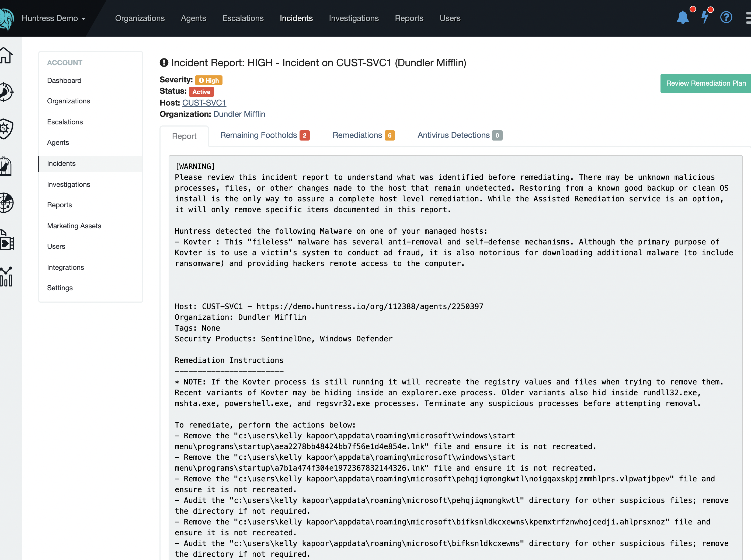This screenshot has height=560, width=751.
Task: Click 'Remediation Instructions' heading in the report
Action: [x=229, y=360]
